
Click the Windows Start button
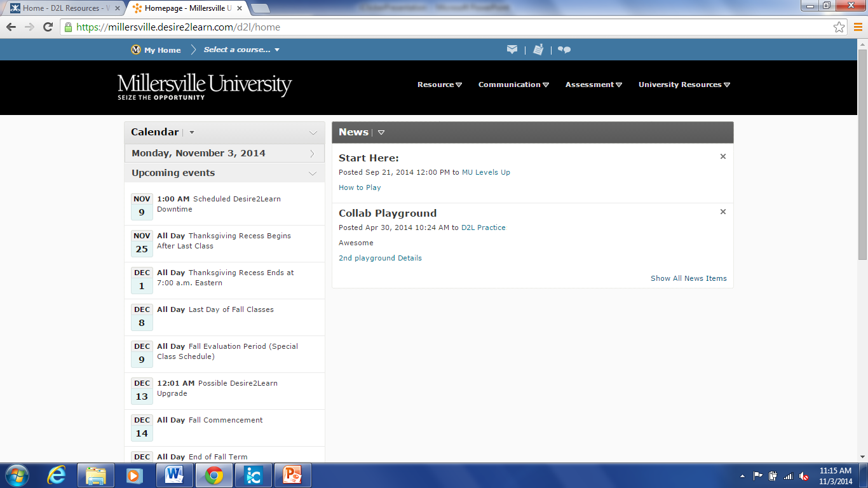click(x=17, y=475)
